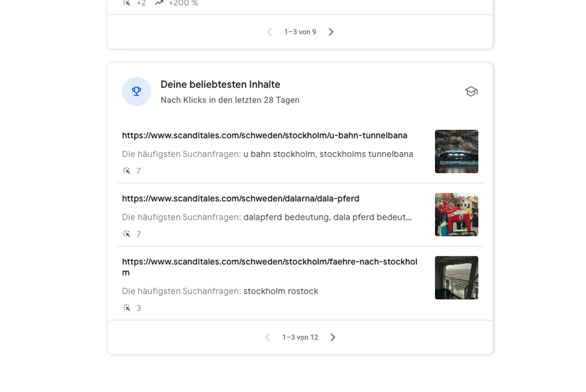
Task: Click the Deine beliebtesten Inhalte heading
Action: [220, 85]
